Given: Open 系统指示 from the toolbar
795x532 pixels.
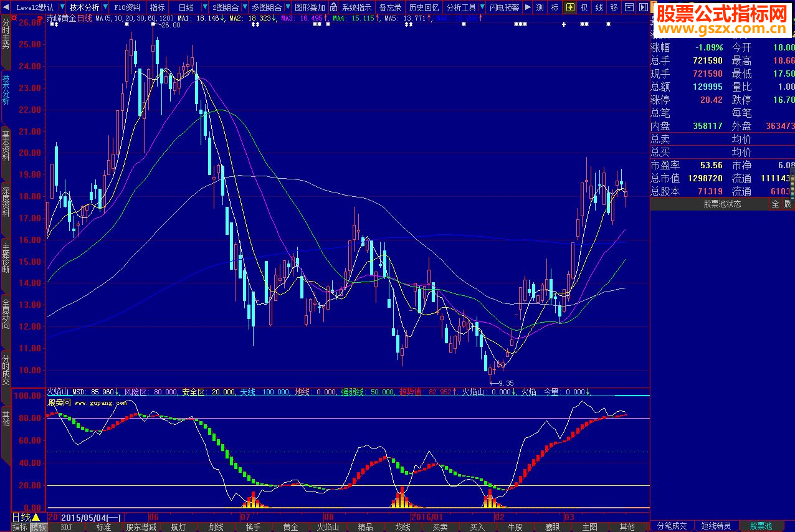Looking at the screenshot, I should click(x=357, y=7).
